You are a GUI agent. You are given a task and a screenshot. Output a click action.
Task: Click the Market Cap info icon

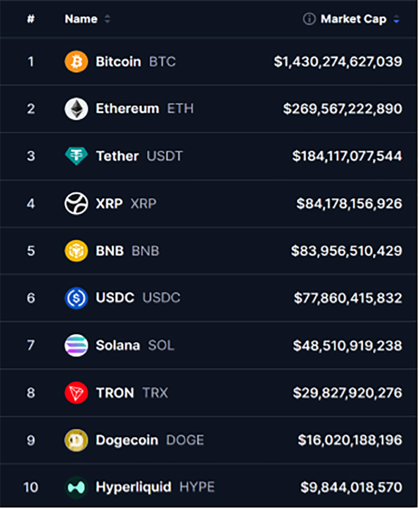(309, 19)
